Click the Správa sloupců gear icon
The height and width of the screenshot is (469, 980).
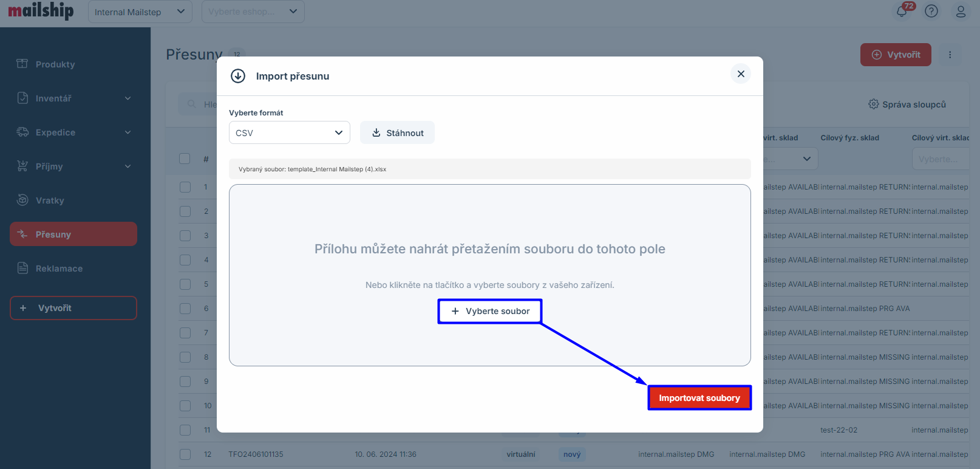click(x=873, y=104)
